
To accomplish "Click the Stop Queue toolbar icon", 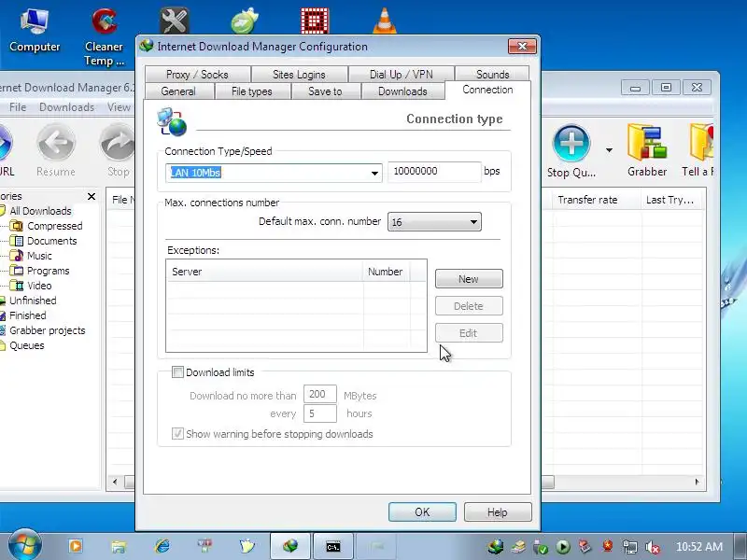I will click(x=571, y=151).
